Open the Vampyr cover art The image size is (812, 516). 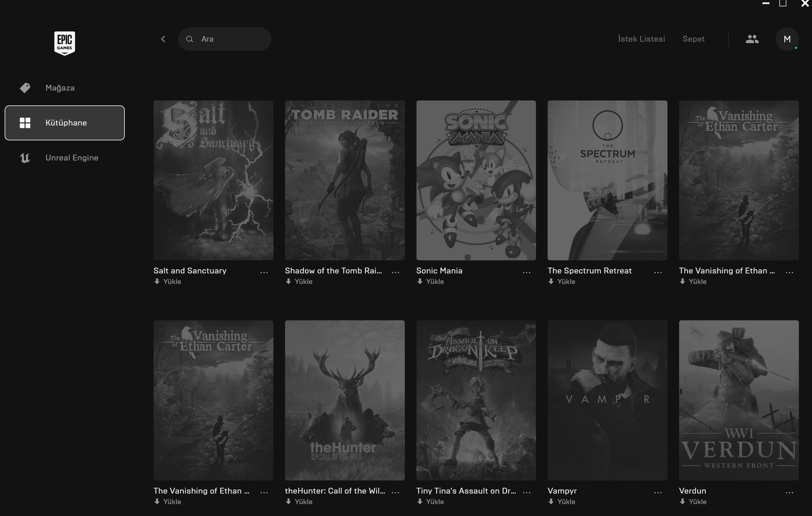(607, 400)
